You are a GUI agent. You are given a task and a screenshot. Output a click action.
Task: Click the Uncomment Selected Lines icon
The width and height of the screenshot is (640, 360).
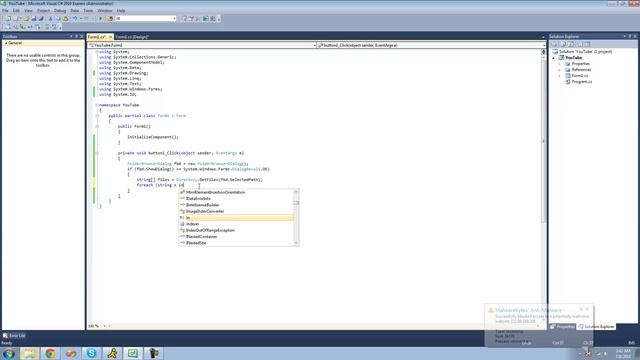(54, 27)
